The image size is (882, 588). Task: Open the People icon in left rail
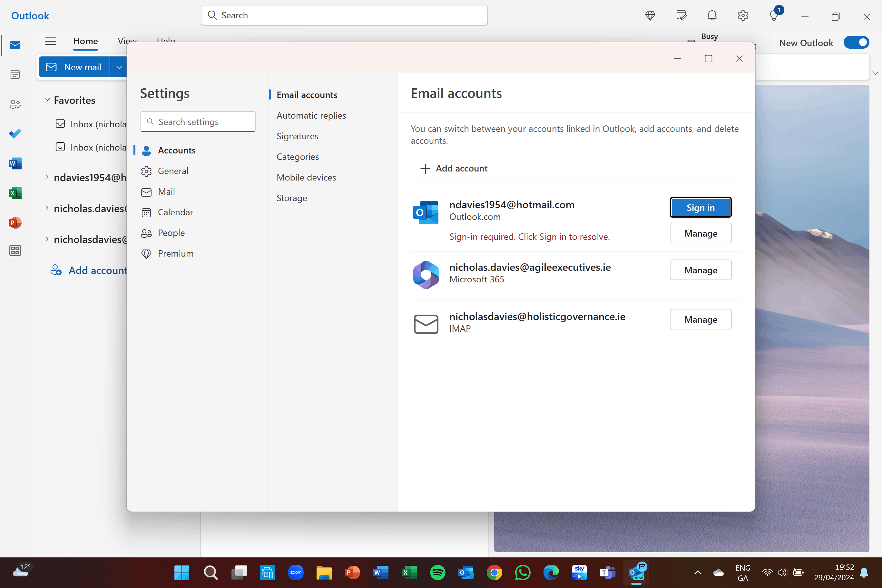coord(15,104)
